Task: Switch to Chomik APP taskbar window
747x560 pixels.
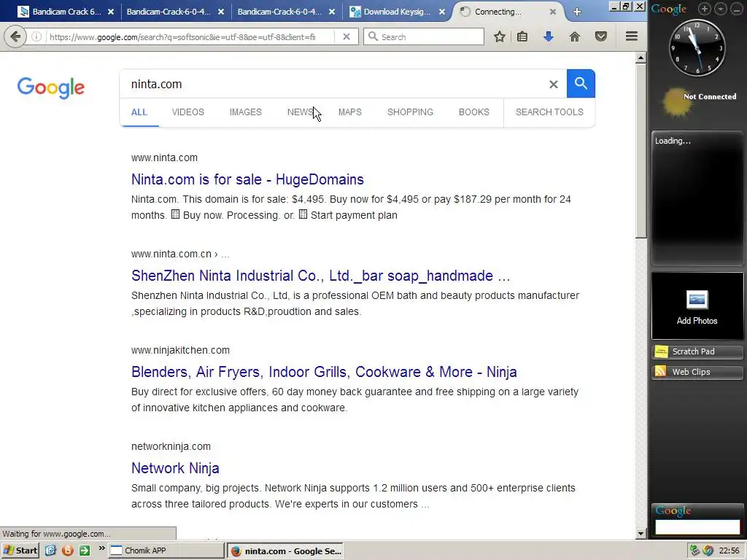Action: 166,551
